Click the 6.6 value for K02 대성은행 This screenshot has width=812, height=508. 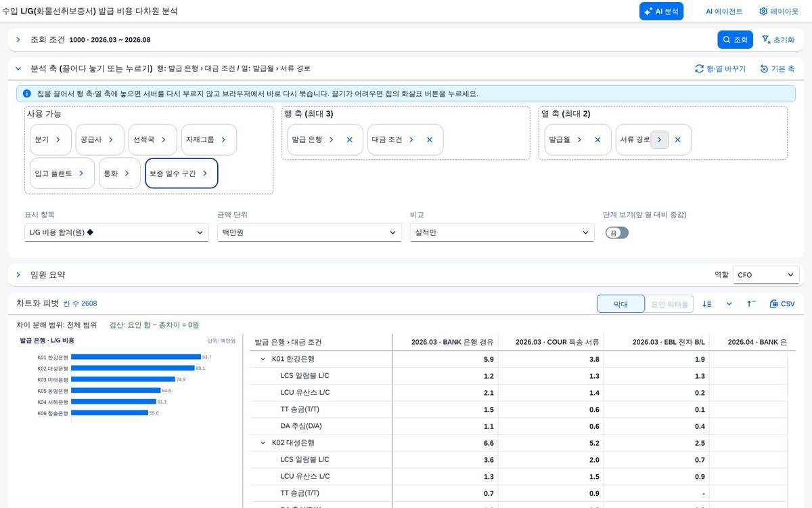489,443
